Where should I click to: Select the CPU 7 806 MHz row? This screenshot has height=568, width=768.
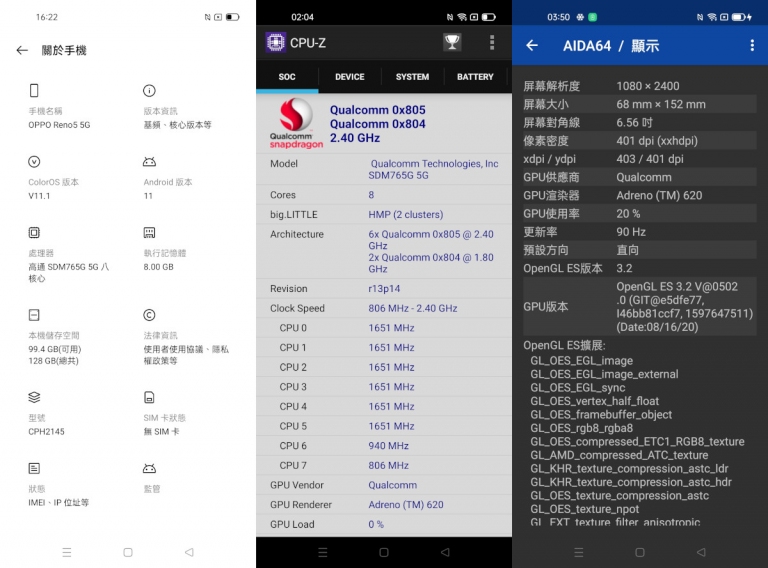click(384, 465)
